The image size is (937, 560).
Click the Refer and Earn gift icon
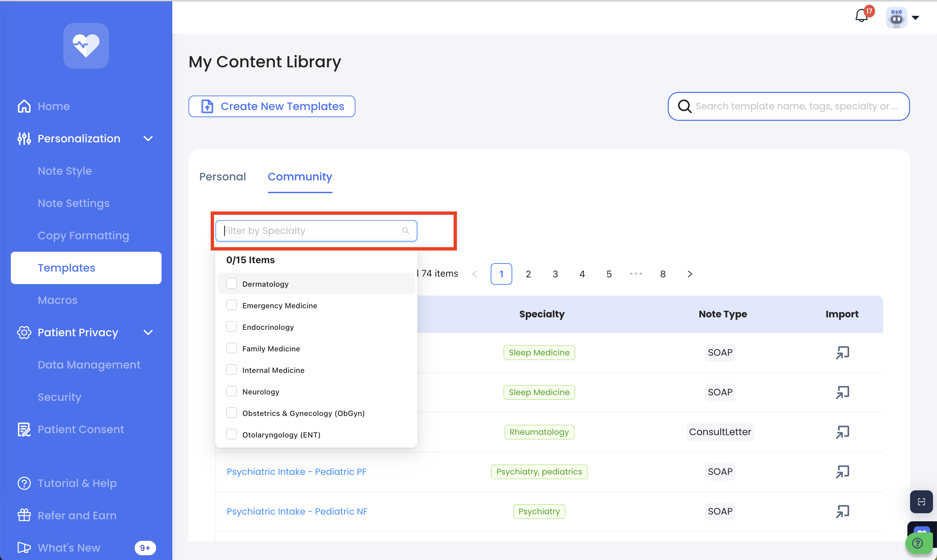click(x=24, y=515)
